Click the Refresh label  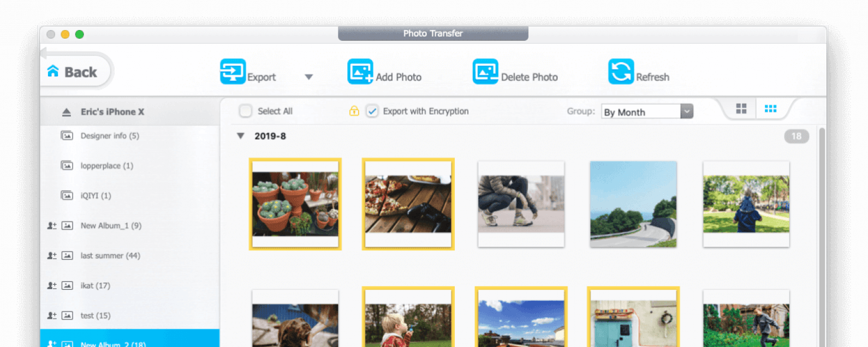[652, 77]
